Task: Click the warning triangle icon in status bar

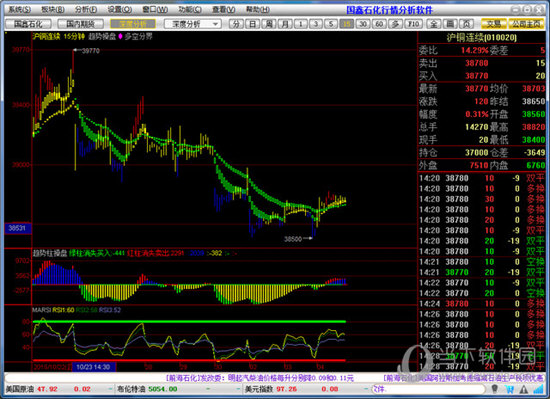Action: (x=524, y=389)
